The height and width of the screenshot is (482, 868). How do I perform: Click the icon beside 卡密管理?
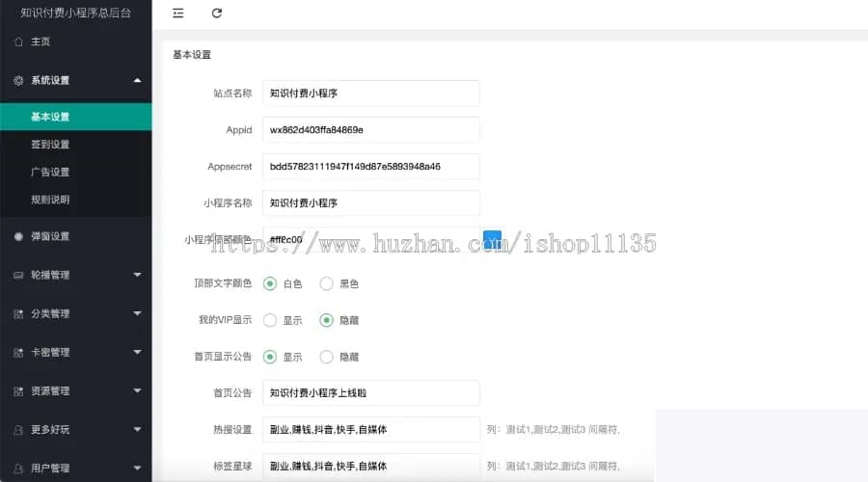pos(18,353)
